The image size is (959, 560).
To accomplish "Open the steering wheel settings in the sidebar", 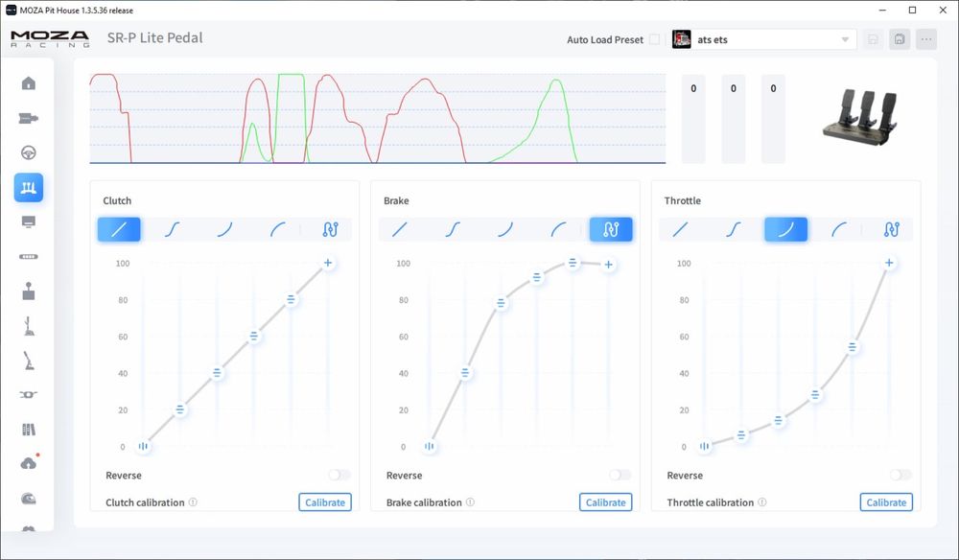I will [29, 152].
